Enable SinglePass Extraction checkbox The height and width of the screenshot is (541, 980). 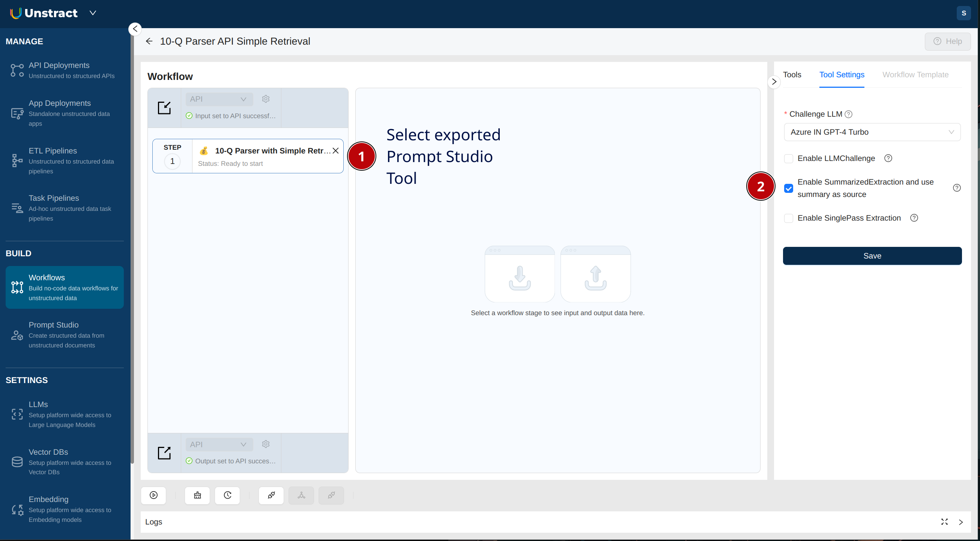(789, 218)
